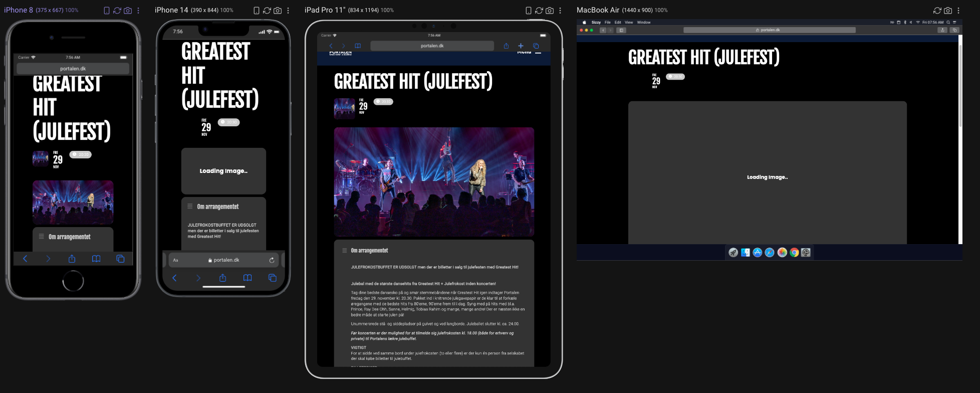980x393 pixels.
Task: Reload the iPhone 8 device page
Action: click(117, 11)
